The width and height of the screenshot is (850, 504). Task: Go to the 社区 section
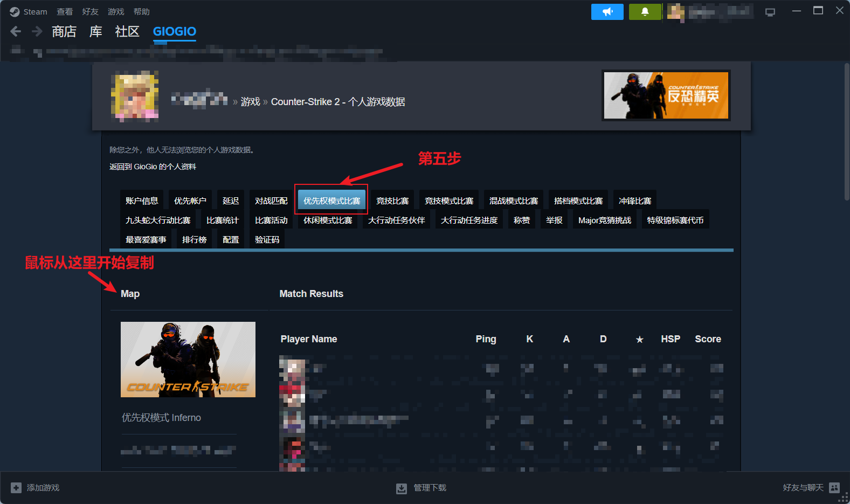click(x=127, y=32)
